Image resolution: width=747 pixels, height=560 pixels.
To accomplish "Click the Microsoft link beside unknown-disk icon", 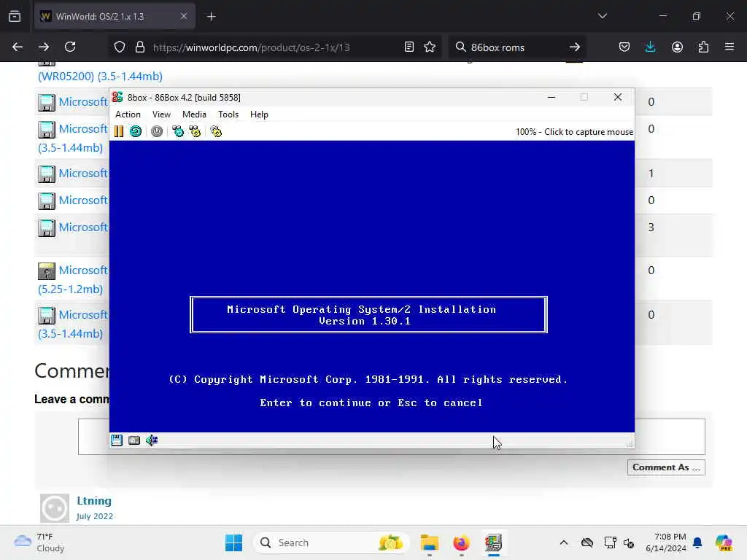I will [83, 270].
